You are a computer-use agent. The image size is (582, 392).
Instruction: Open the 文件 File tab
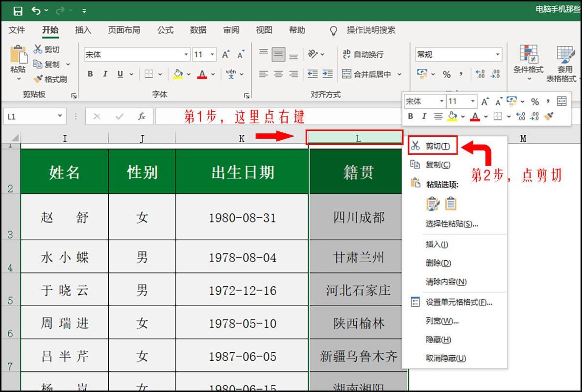[17, 30]
